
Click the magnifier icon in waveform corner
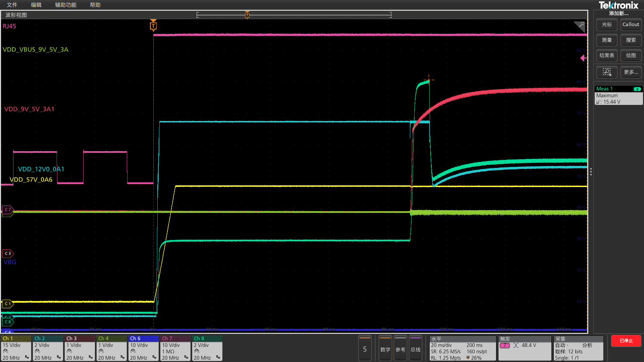point(581,25)
